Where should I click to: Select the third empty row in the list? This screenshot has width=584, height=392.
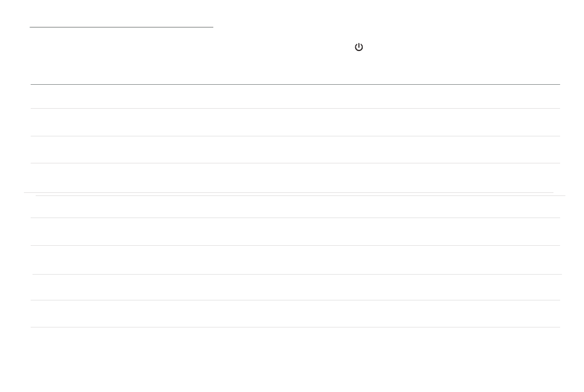295,150
